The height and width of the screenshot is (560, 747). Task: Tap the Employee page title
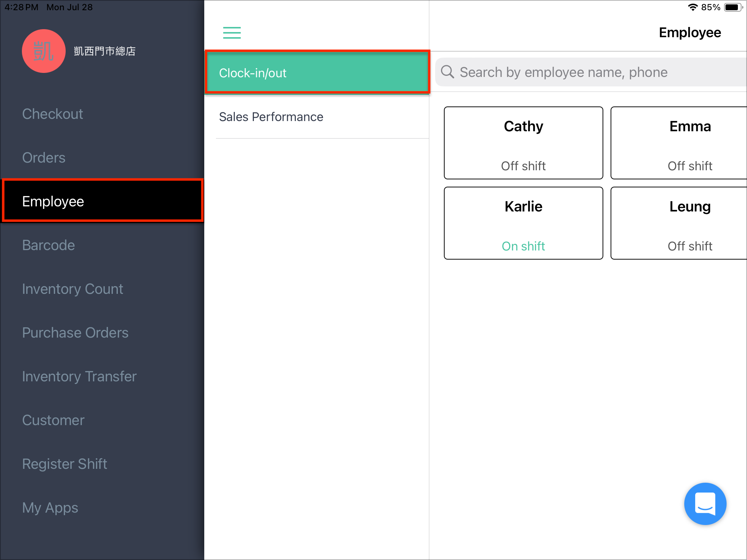690,33
